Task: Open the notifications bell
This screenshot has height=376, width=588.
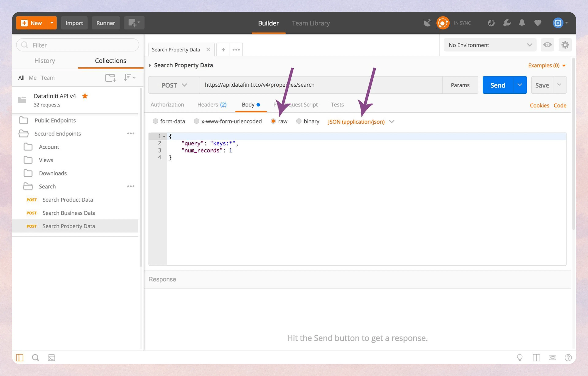Action: [x=522, y=23]
